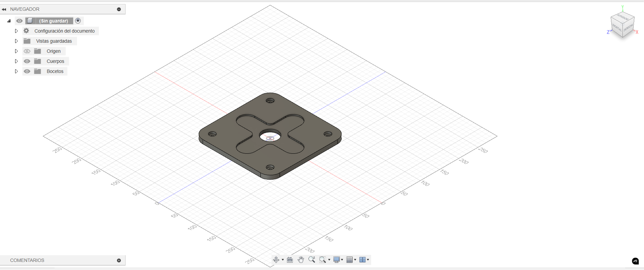Screen dimensions: 644x270
Task: Select the Orbit navigation tool
Action: tap(276, 260)
